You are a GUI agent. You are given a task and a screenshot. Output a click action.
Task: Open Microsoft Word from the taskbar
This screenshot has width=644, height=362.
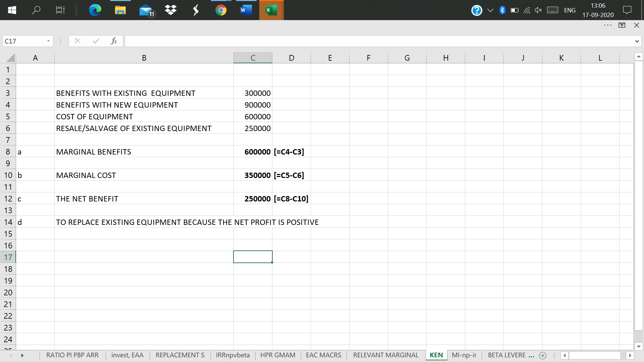pyautogui.click(x=246, y=10)
